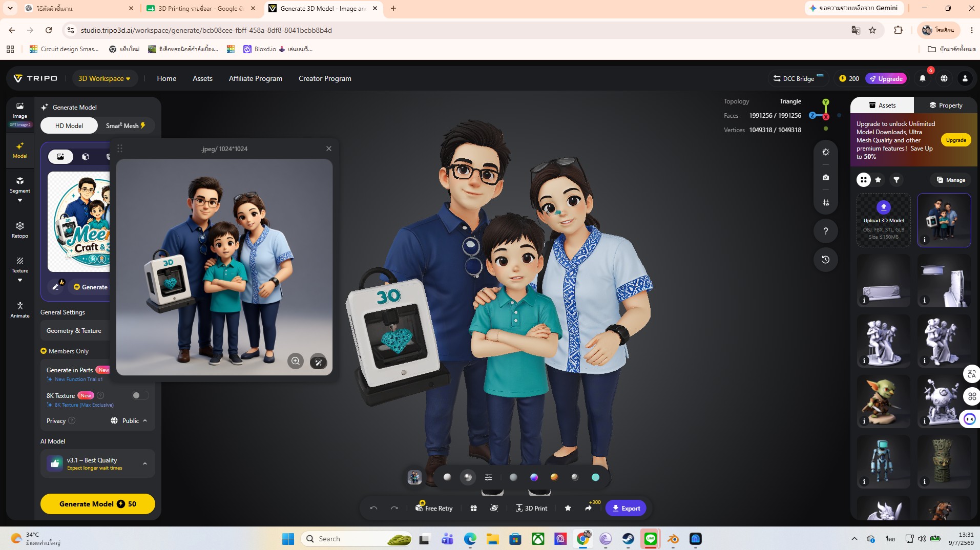Click the Manage assets button

950,180
